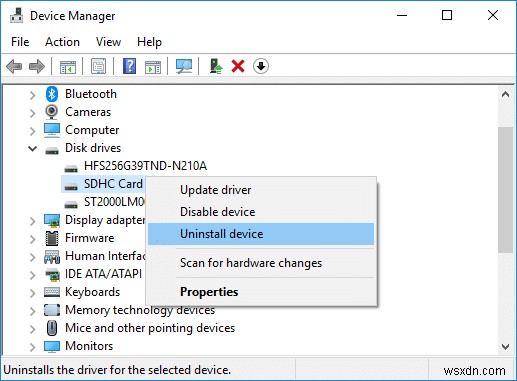517x381 pixels.
Task: Click the Memory technology devices icon
Action: pos(52,310)
